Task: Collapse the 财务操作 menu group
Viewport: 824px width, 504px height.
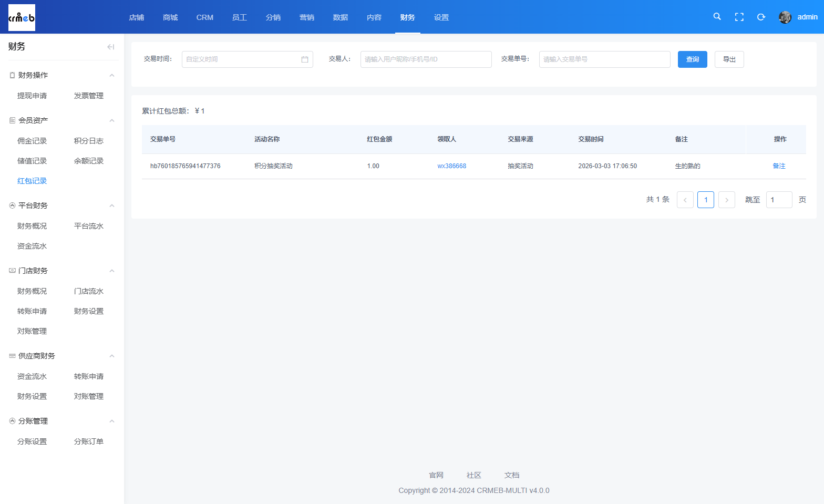Action: point(111,75)
